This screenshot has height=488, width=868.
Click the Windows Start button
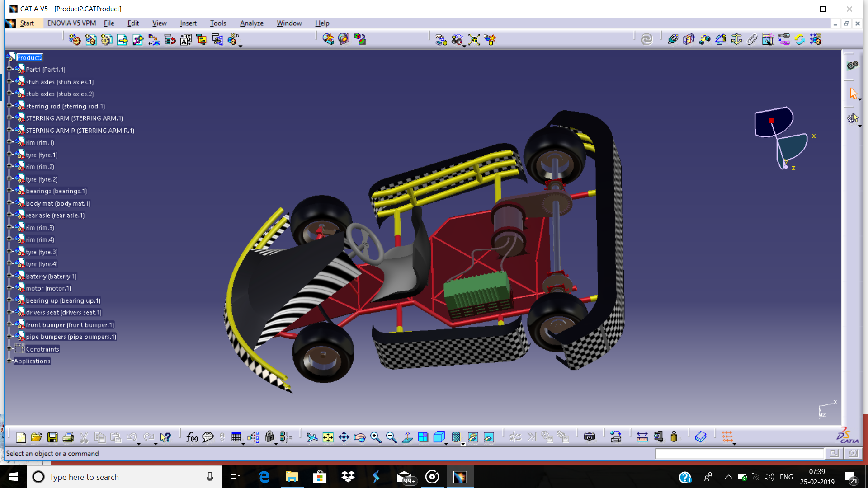point(14,477)
